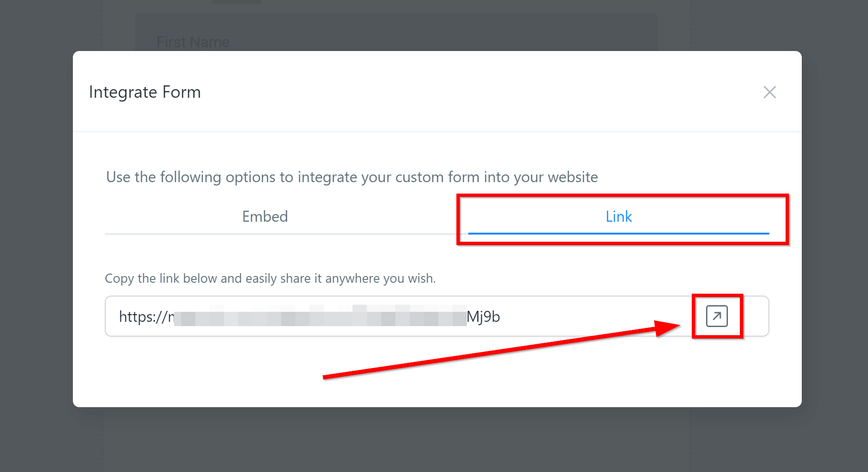Click the dimmed backdrop left of the dialog
Image resolution: width=868 pixels, height=472 pixels.
[36, 238]
